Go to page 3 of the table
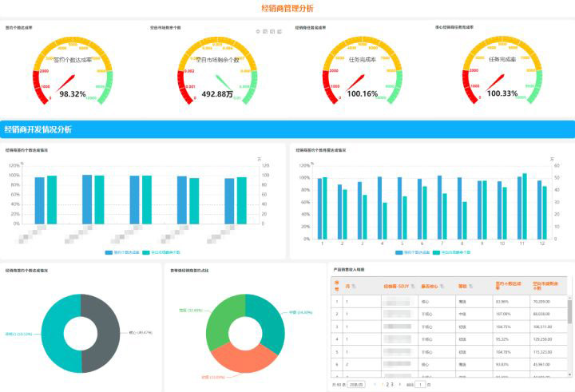Image resolution: width=575 pixels, height=392 pixels. pyautogui.click(x=391, y=385)
